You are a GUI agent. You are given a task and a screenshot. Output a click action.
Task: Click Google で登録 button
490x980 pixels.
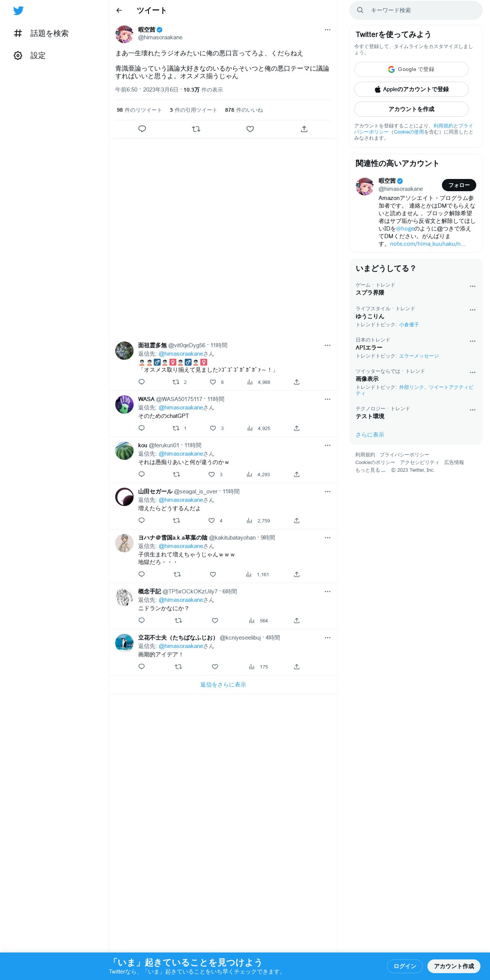click(x=411, y=69)
